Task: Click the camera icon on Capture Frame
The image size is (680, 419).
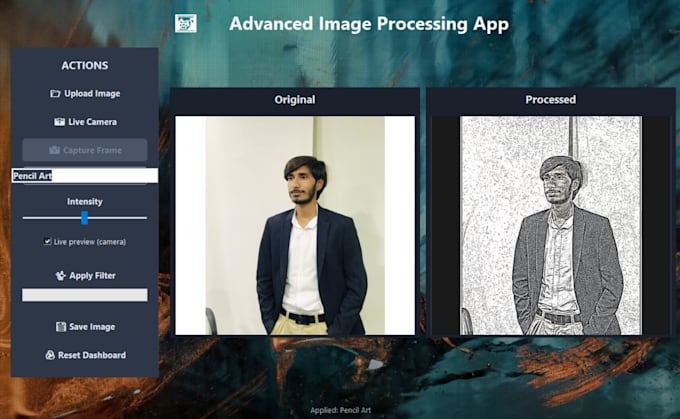Action: coord(54,150)
